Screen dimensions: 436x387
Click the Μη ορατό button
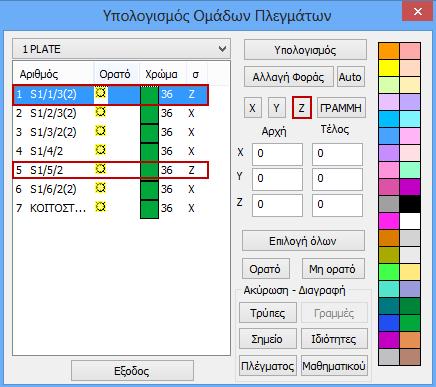(x=333, y=269)
